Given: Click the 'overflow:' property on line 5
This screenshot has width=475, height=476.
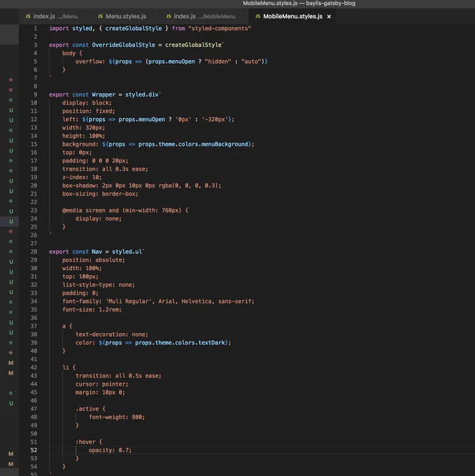Looking at the screenshot, I should tap(90, 62).
